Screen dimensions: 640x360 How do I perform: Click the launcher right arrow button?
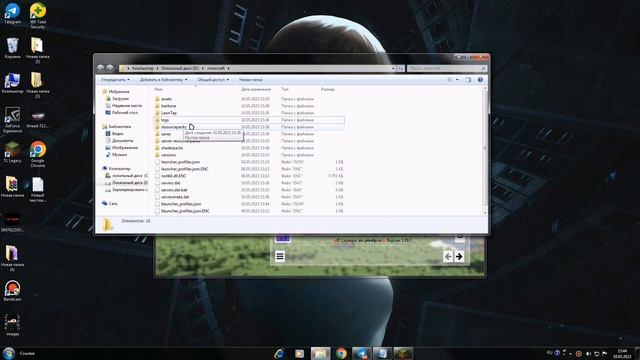(459, 256)
